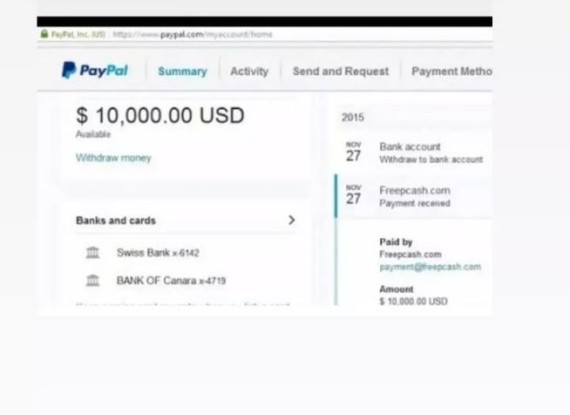This screenshot has height=415, width=570.
Task: Click the green secure padlock icon
Action: coord(44,34)
